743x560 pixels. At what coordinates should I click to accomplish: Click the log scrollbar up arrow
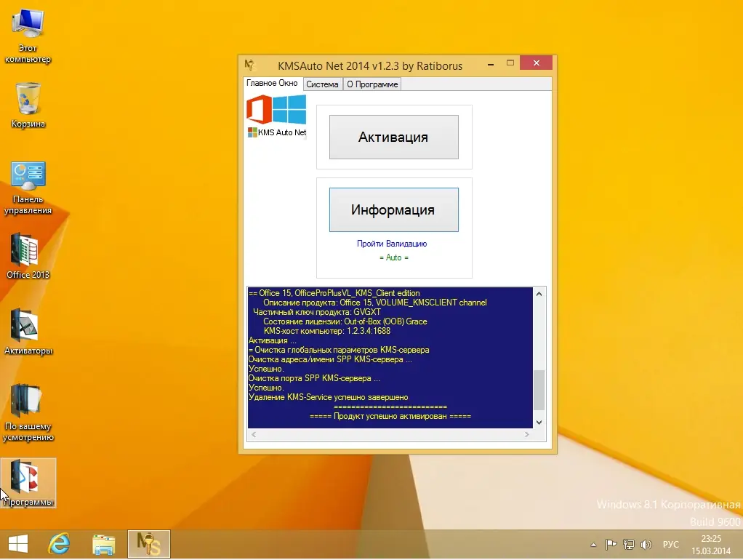539,294
